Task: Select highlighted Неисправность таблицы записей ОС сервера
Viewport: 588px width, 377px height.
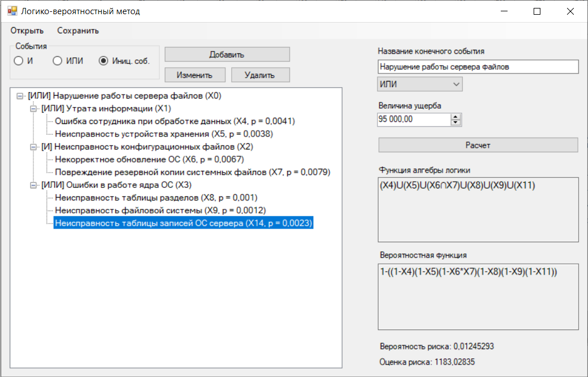Action: point(184,224)
